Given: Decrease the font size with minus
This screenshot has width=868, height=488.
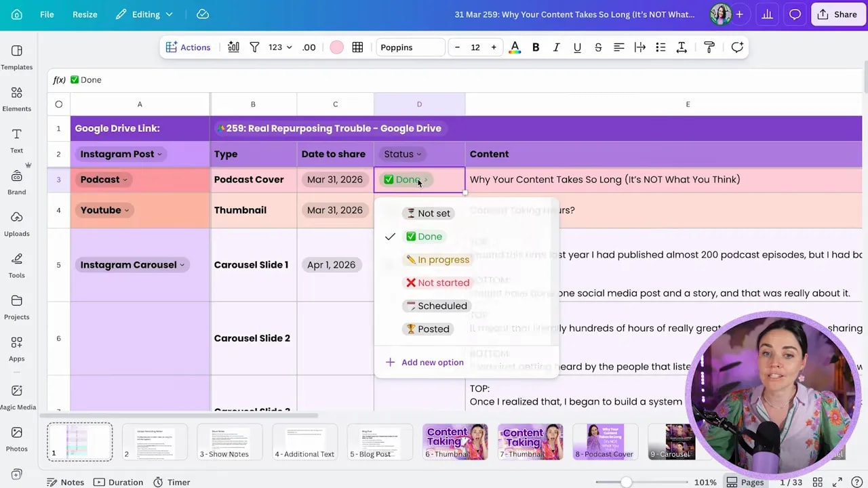Looking at the screenshot, I should click(x=457, y=47).
